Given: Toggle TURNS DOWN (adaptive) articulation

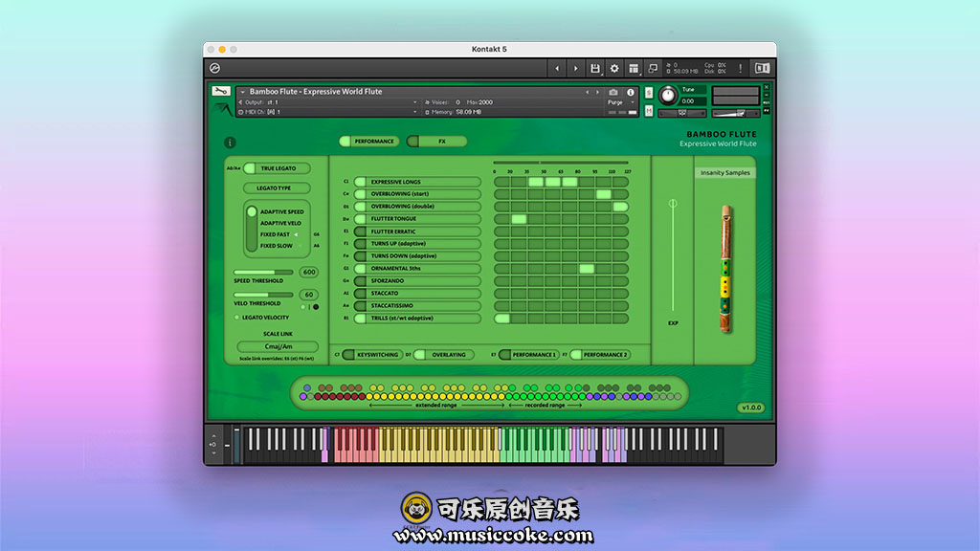Looking at the screenshot, I should click(417, 256).
